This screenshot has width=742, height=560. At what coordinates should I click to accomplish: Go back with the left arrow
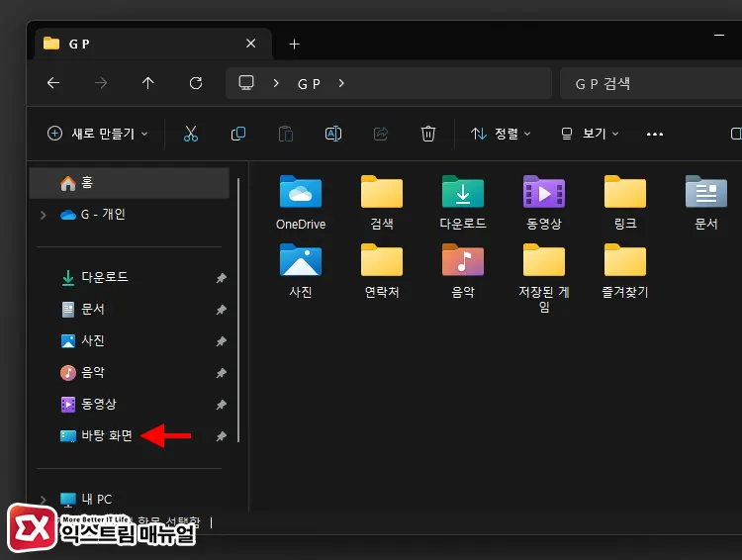[53, 83]
